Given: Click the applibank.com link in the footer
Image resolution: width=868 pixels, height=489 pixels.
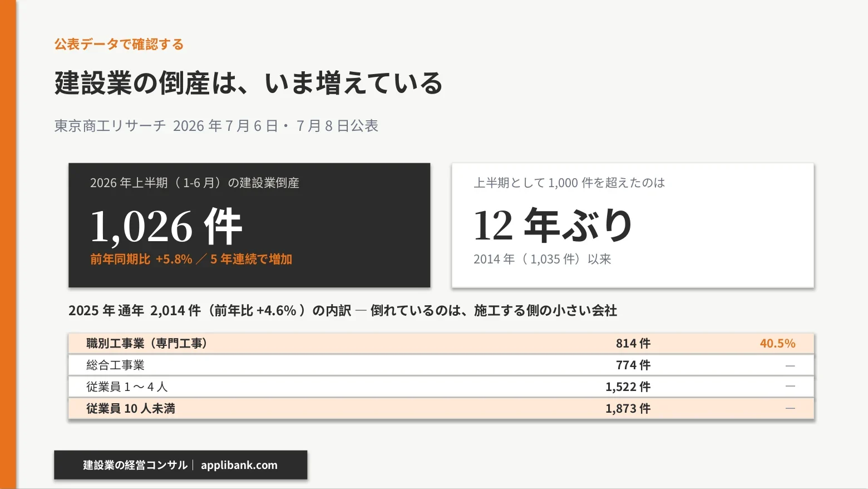Looking at the screenshot, I should (239, 465).
